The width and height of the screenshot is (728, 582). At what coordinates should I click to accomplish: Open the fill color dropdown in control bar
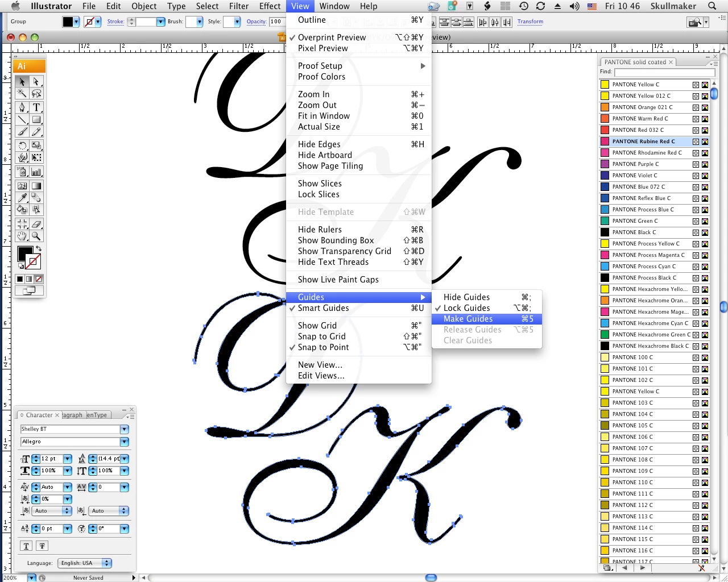76,22
